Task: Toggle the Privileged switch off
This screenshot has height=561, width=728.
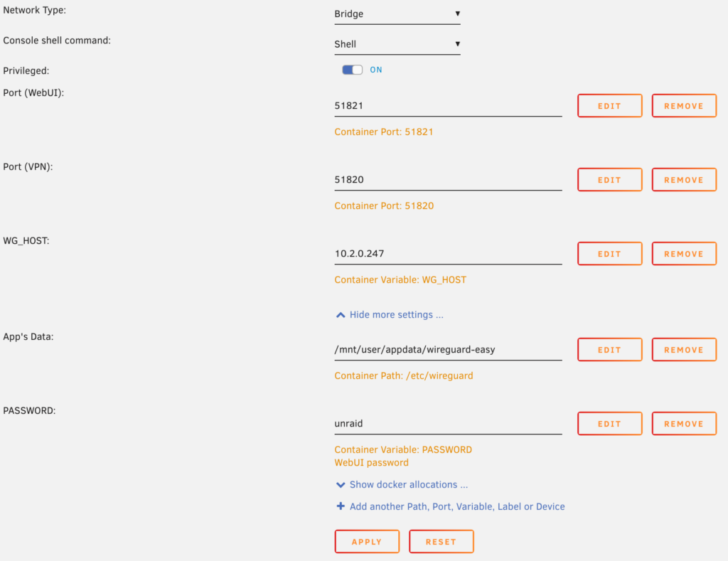Action: [x=352, y=70]
